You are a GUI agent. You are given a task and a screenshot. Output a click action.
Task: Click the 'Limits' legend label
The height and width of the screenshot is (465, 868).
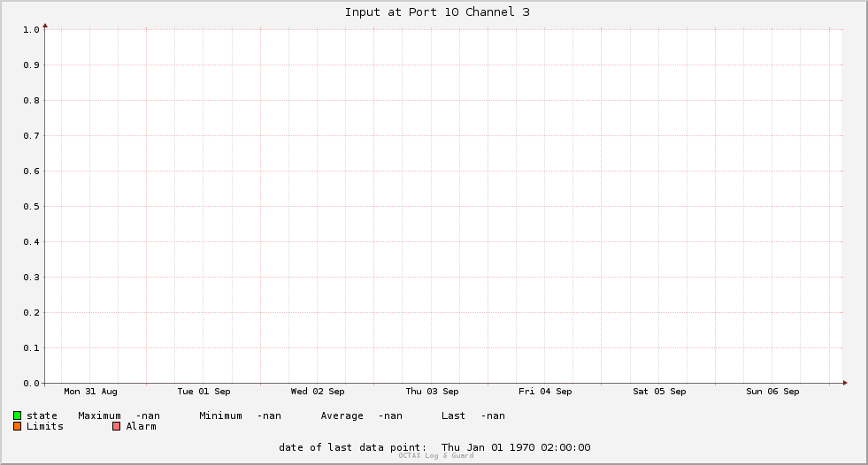point(45,426)
